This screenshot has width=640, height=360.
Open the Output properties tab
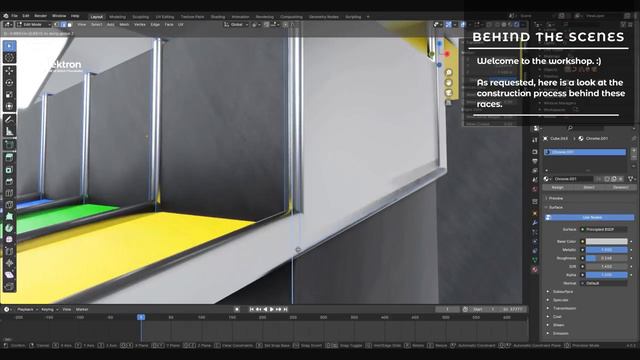coord(535,161)
